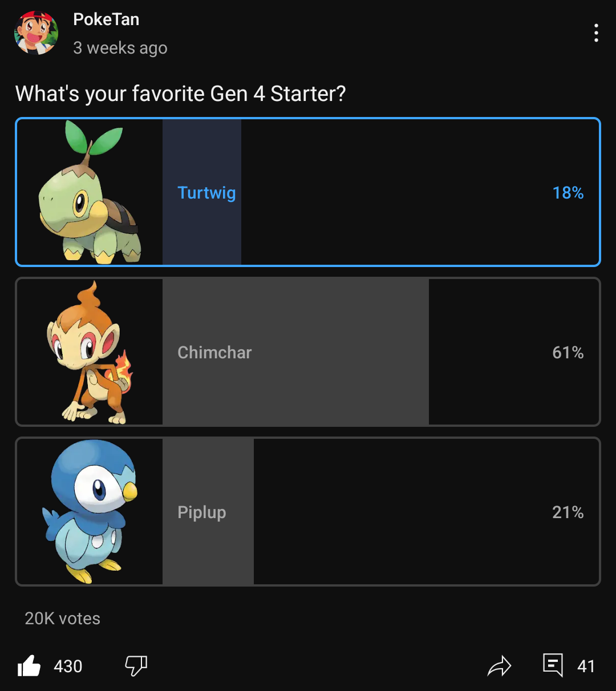The width and height of the screenshot is (616, 691).
Task: Click the Chimchar image thumbnail
Action: (90, 352)
